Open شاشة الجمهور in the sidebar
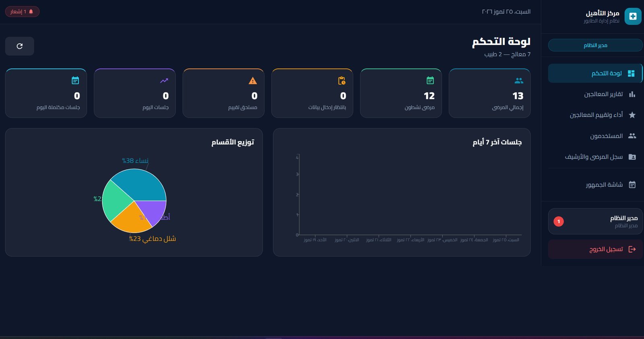Image resolution: width=644 pixels, height=339 pixels. (x=595, y=185)
